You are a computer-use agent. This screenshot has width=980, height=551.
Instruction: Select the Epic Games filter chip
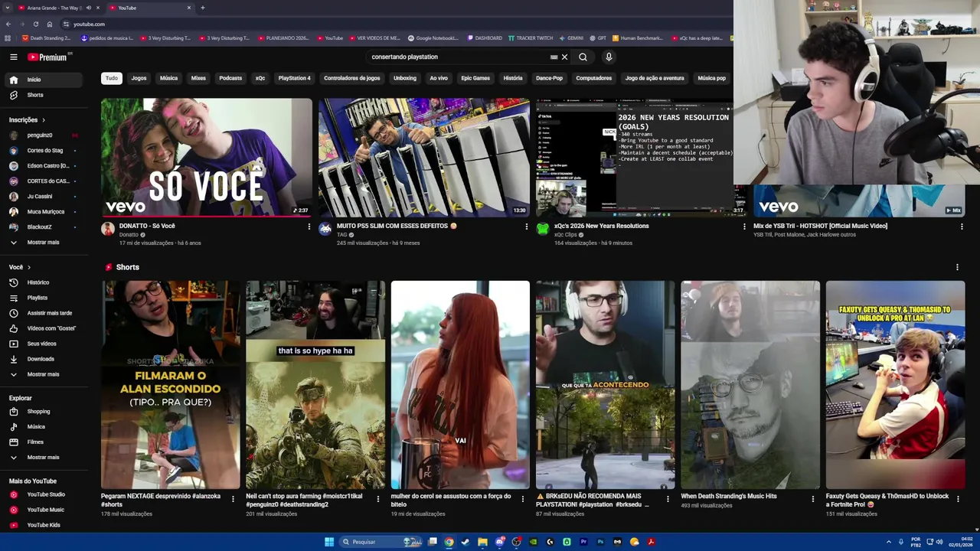pyautogui.click(x=475, y=78)
